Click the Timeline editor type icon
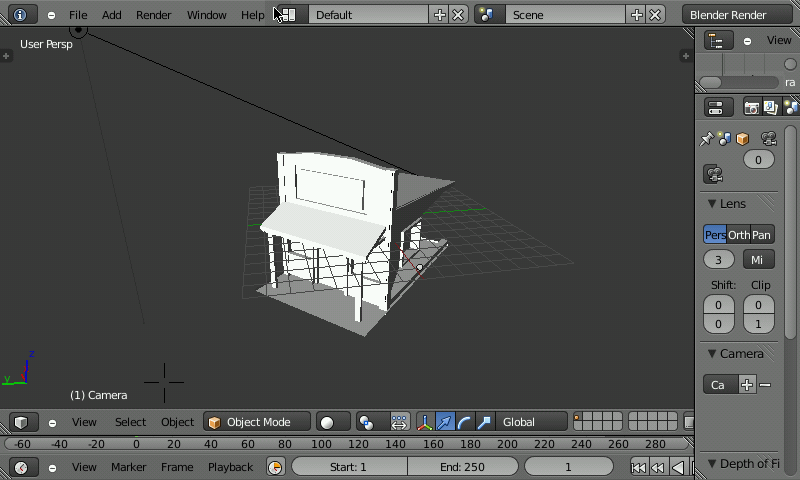 (21, 467)
